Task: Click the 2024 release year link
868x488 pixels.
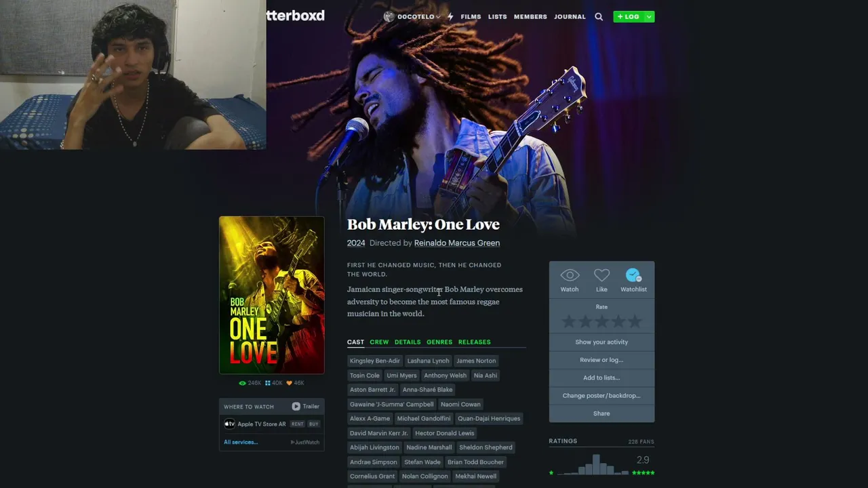Action: point(356,243)
